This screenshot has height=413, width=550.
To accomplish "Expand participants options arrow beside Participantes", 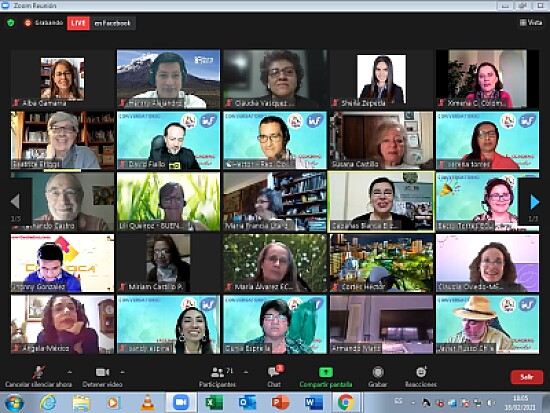I will coord(246,372).
